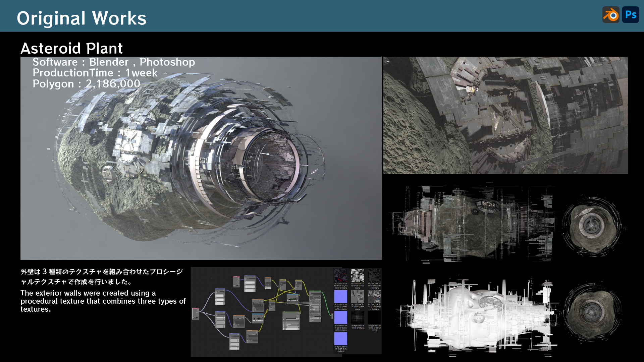Screen dimensions: 644x362
Task: Click the close-up asteroid surface render
Action: pyautogui.click(x=505, y=115)
